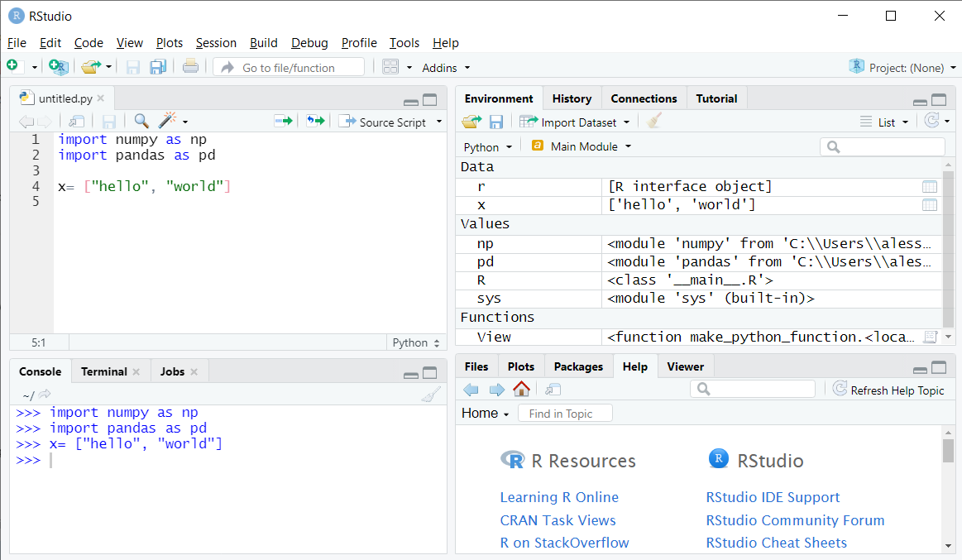Open the Python language dropdown in Environment

click(x=488, y=146)
